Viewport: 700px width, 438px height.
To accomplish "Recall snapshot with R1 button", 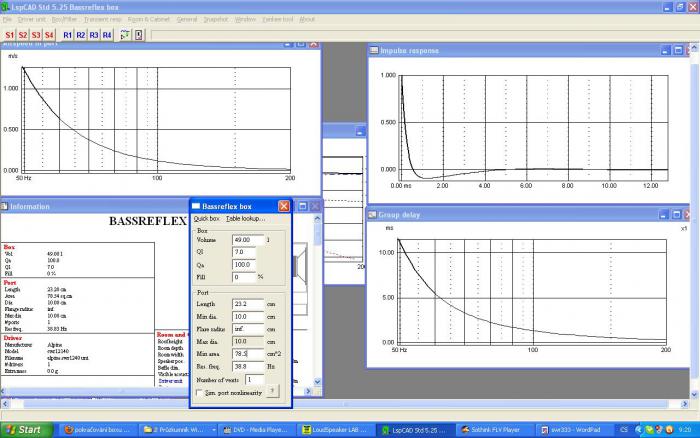I will pyautogui.click(x=67, y=35).
